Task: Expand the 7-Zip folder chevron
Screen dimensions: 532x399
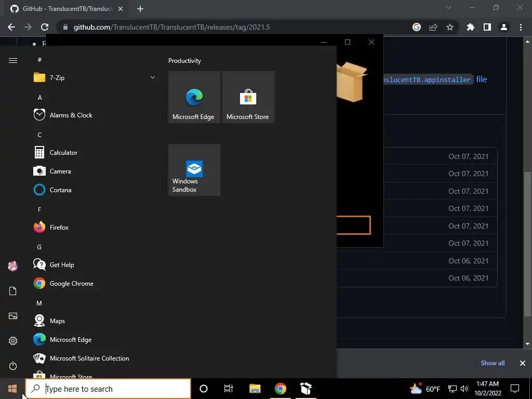Action: pos(153,78)
